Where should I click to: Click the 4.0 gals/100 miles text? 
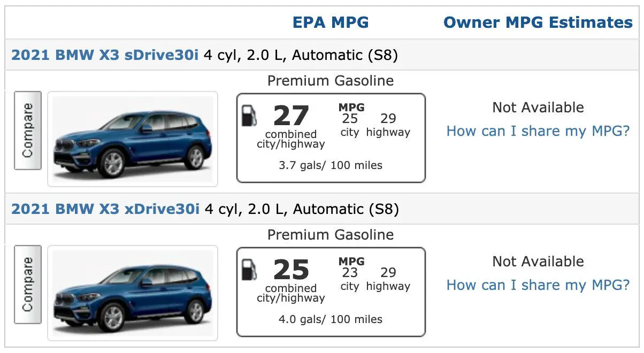(x=331, y=319)
